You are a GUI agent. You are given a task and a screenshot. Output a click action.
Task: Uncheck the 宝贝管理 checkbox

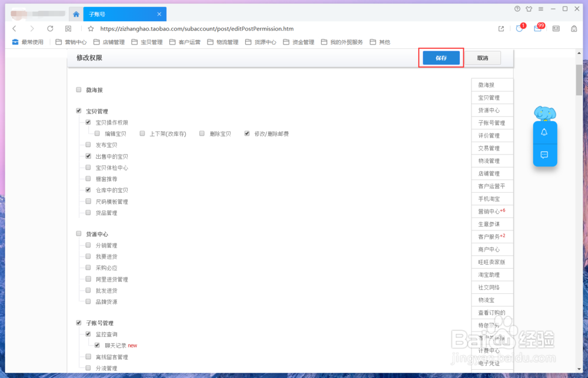[79, 111]
